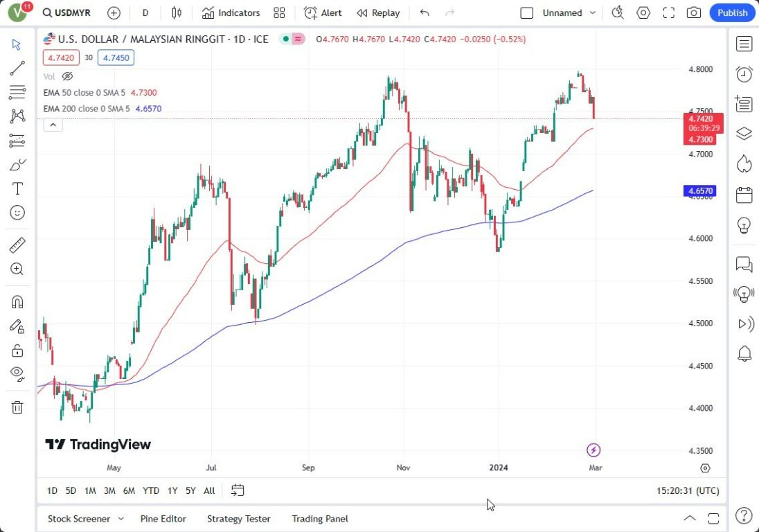759x532 pixels.
Task: Select the Trend Line drawing tool
Action: (17, 67)
